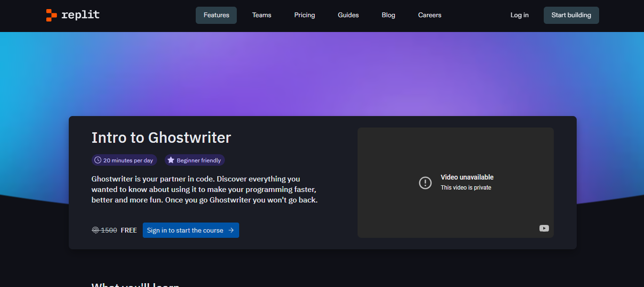The height and width of the screenshot is (287, 644).
Task: Click the struck-through 1500 price
Action: tap(109, 230)
